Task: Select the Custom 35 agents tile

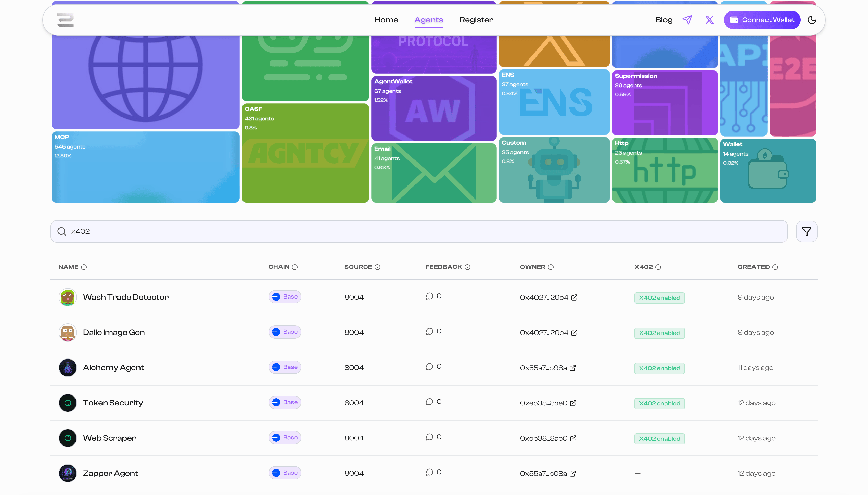Action: tap(554, 170)
